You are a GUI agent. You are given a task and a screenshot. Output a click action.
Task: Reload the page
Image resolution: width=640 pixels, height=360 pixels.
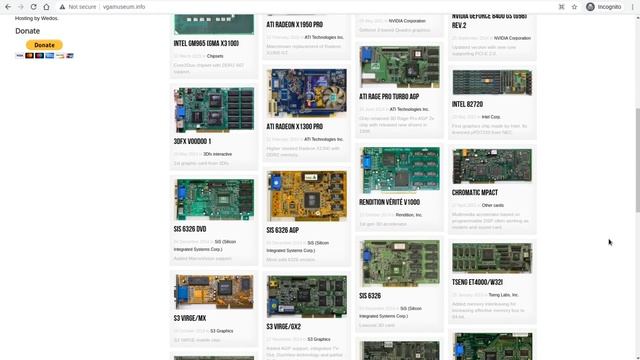click(33, 7)
